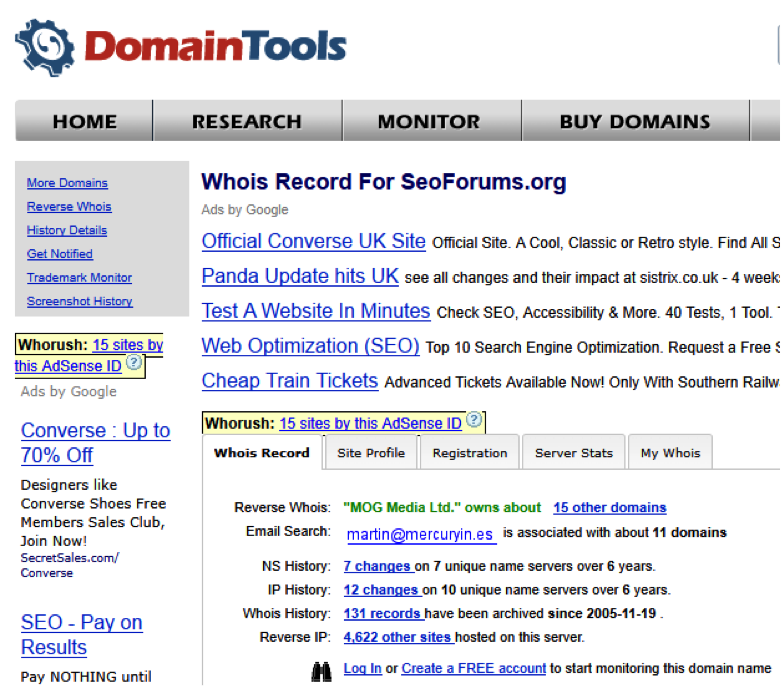Image resolution: width=781 pixels, height=686 pixels.
Task: Switch to the Registration tab
Action: pyautogui.click(x=470, y=453)
